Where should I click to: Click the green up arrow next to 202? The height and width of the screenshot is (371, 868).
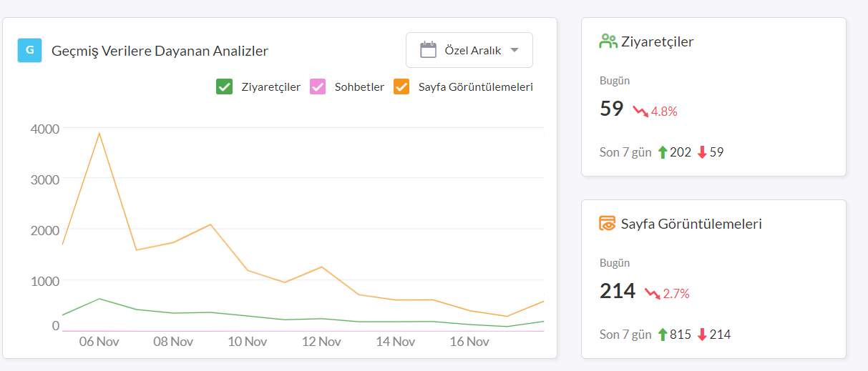[x=662, y=152]
